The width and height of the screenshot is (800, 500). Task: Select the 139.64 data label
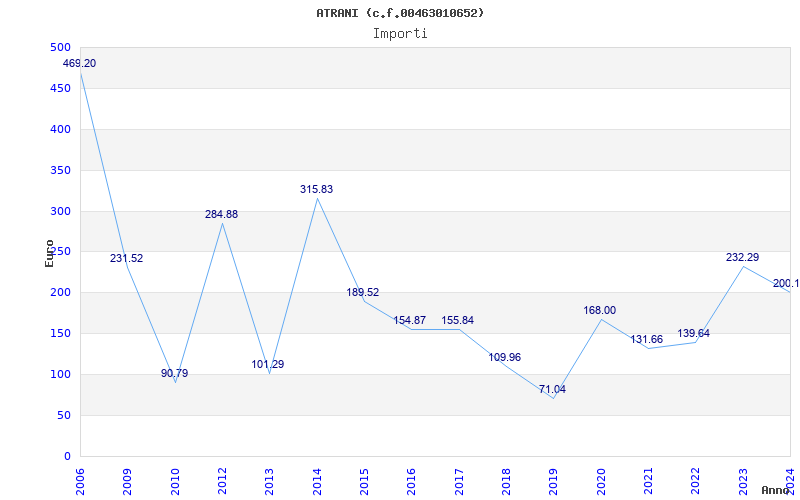pyautogui.click(x=693, y=334)
